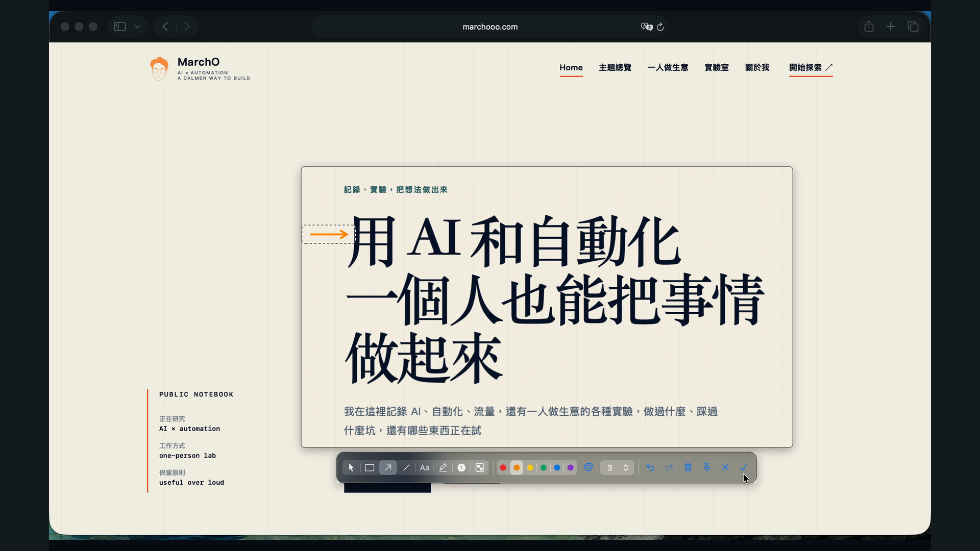Open the 主題總覽 nav item
Screen dimensions: 980x551
point(615,67)
